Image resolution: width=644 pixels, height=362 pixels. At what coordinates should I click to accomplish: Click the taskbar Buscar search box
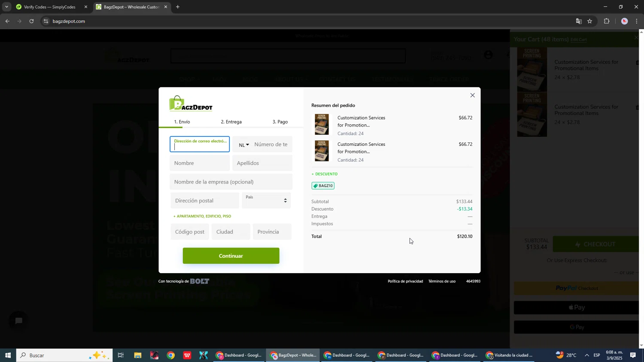64,355
